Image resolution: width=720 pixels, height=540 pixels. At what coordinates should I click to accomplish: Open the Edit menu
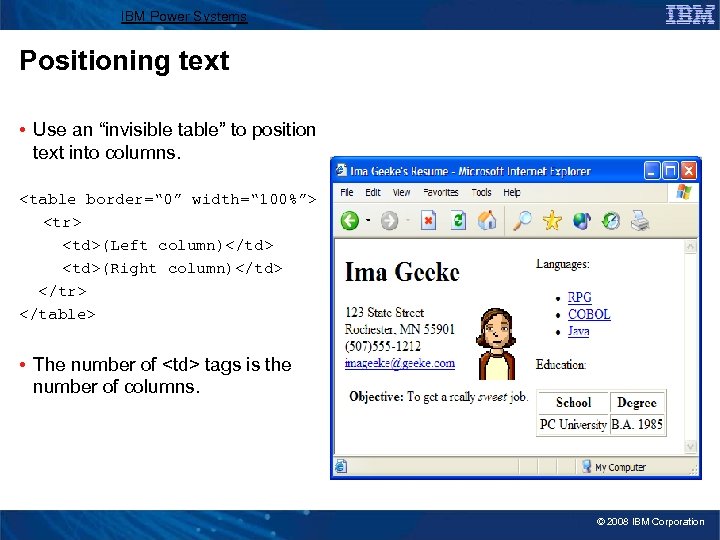pyautogui.click(x=373, y=192)
